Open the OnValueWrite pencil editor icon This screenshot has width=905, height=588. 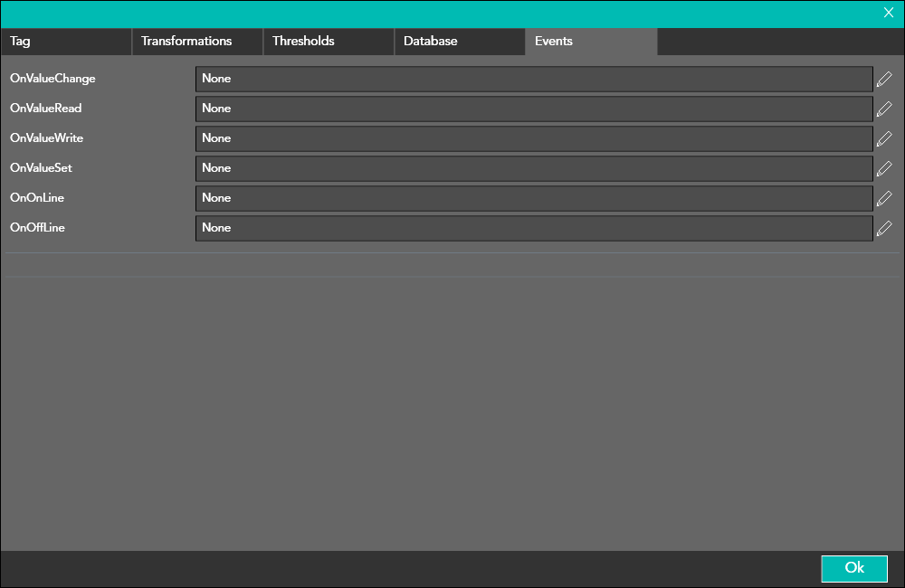point(884,139)
